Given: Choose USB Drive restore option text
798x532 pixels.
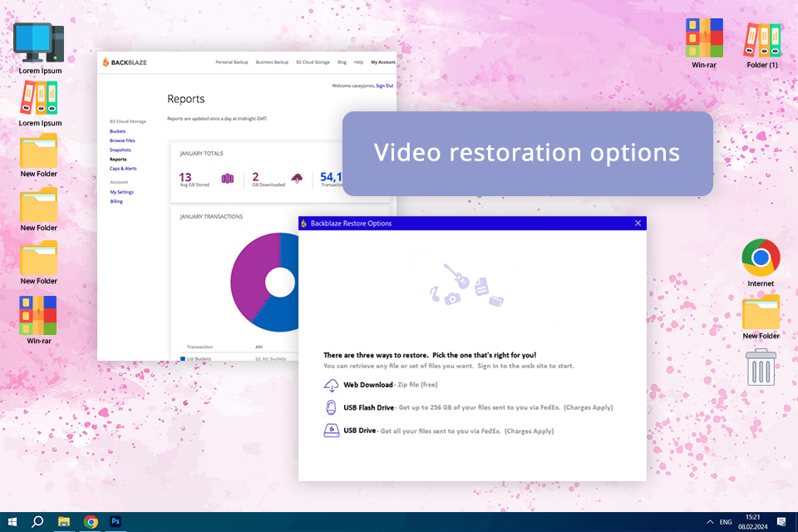Looking at the screenshot, I should pyautogui.click(x=359, y=431).
